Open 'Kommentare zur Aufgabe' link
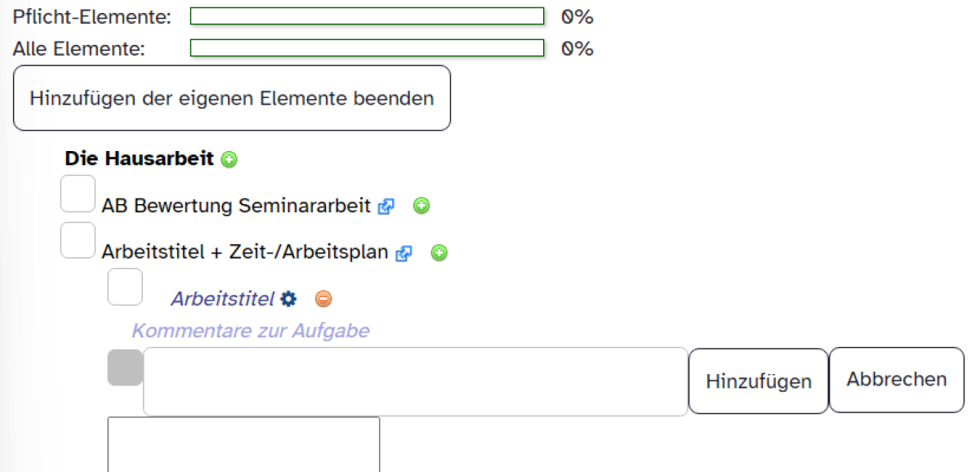 coord(251,331)
